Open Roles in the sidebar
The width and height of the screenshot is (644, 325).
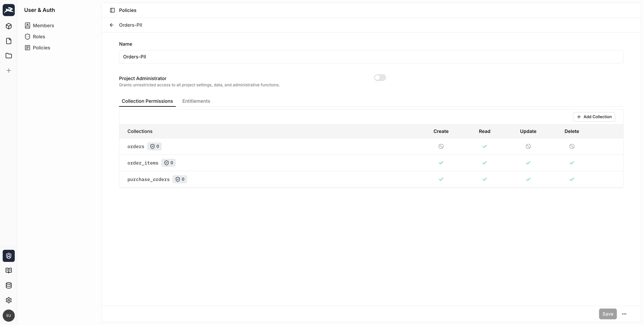click(39, 37)
